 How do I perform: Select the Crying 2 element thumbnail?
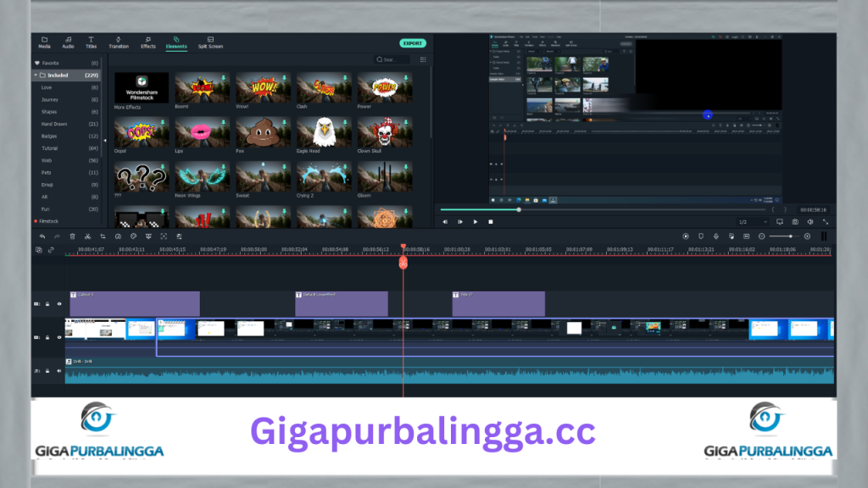(x=324, y=176)
